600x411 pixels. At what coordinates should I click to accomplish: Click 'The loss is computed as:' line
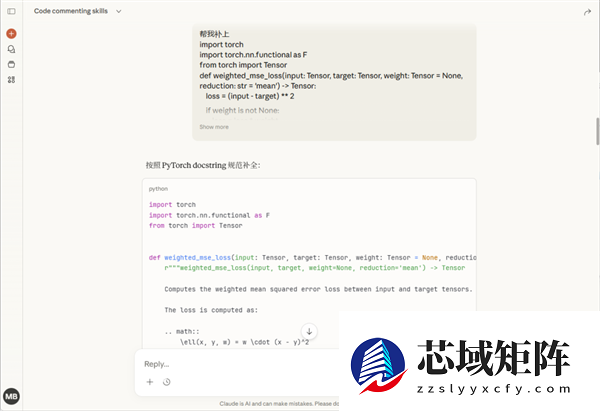[x=211, y=310]
